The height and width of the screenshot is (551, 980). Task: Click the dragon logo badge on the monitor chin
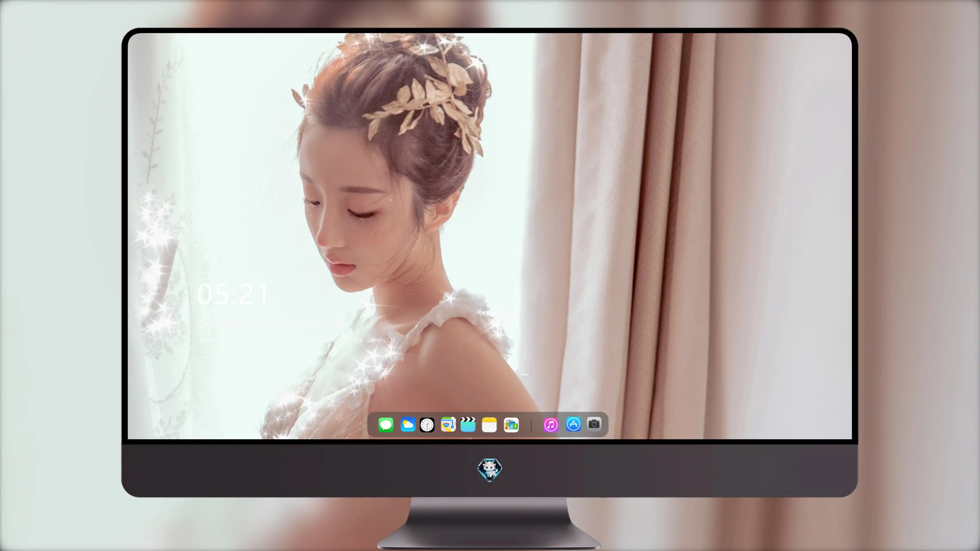coord(490,470)
